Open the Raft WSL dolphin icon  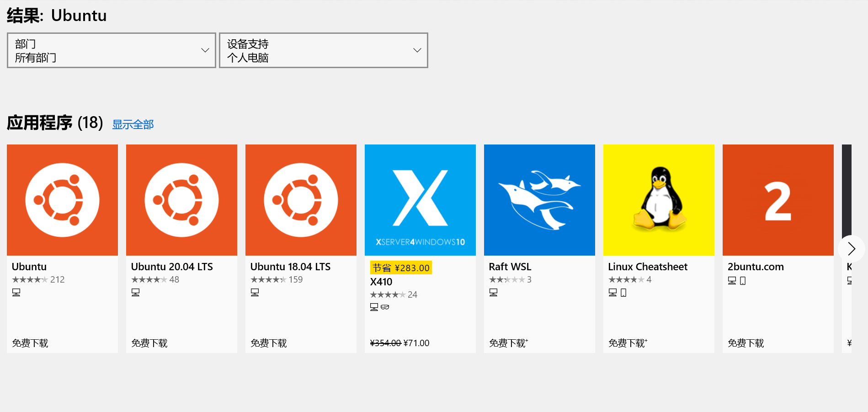pos(539,200)
